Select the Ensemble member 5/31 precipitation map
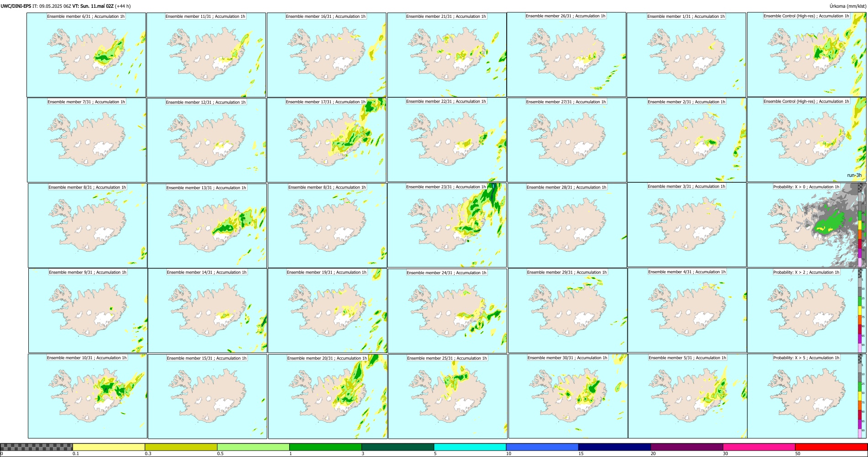This screenshot has width=868, height=457. click(x=688, y=396)
